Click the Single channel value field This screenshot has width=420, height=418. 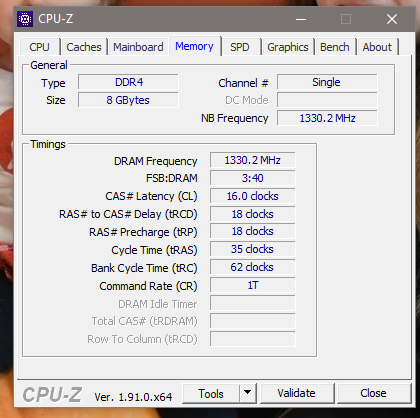327,82
